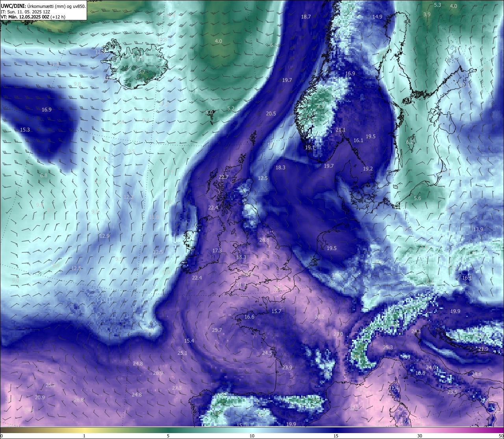Viewport: 504px width, 439px height.
Task: Select the 18.7 value label
Action: pyautogui.click(x=306, y=17)
